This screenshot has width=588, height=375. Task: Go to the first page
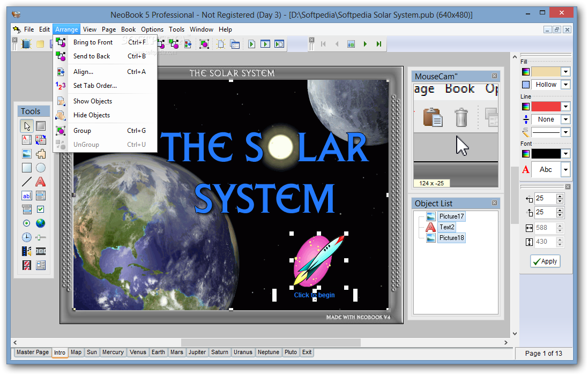[x=323, y=44]
